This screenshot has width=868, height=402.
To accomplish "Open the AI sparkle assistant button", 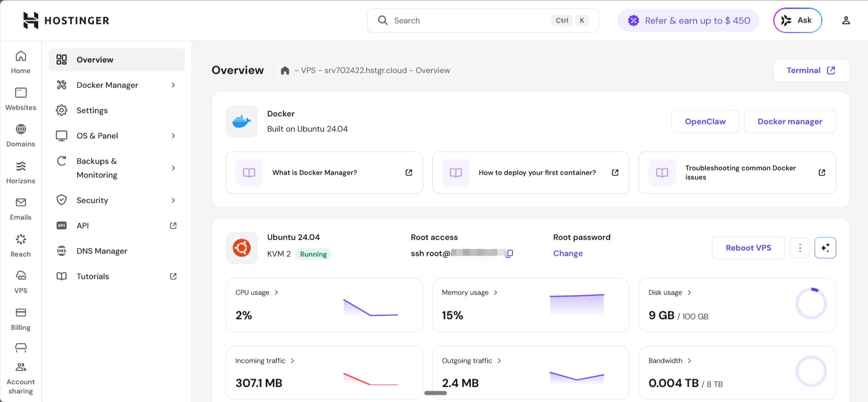I will 825,248.
